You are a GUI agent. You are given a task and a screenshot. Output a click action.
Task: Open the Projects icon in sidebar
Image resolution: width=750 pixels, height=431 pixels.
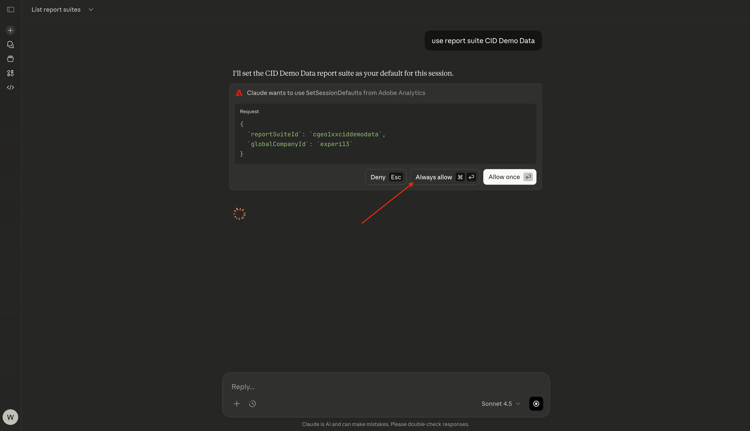point(11,59)
